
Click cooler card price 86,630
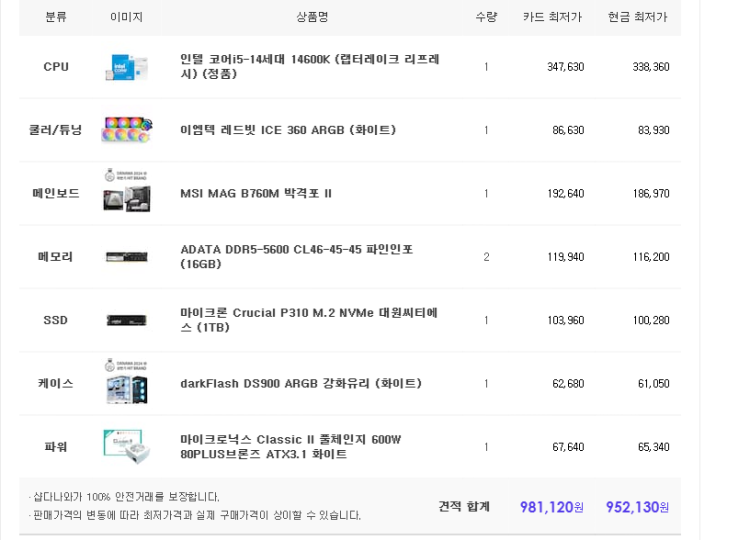(568, 130)
